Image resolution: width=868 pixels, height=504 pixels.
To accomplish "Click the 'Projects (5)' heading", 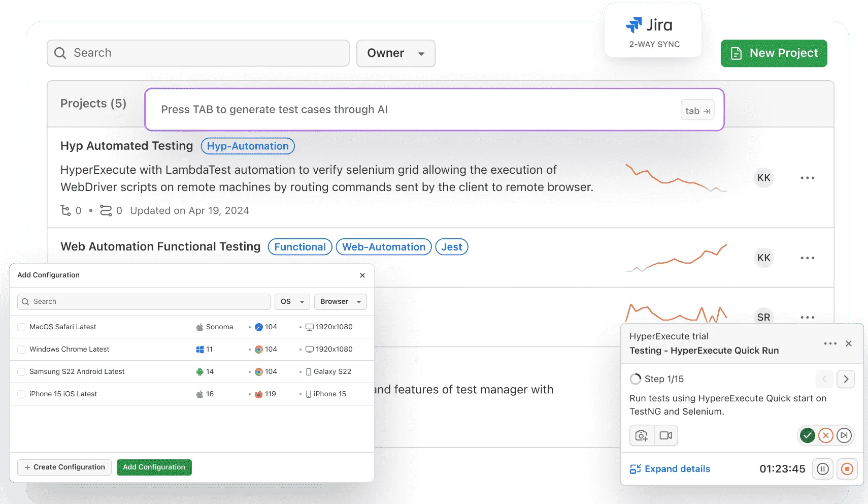I will tap(93, 104).
